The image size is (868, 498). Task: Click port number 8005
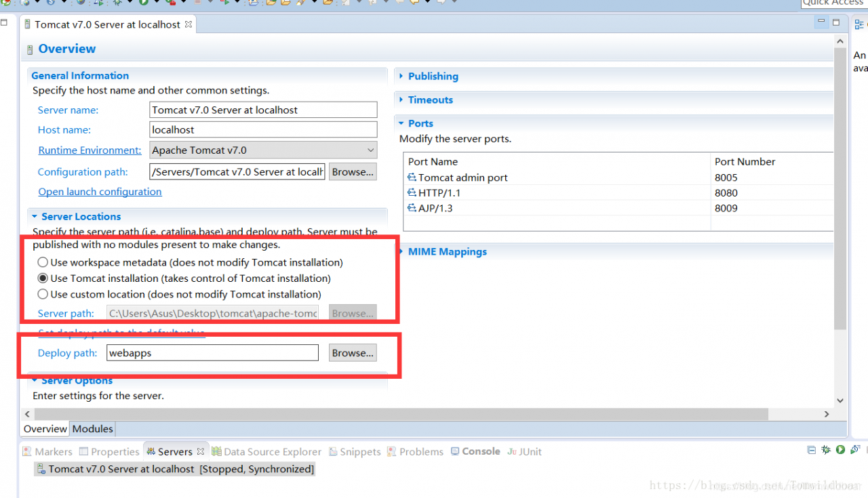pos(726,178)
